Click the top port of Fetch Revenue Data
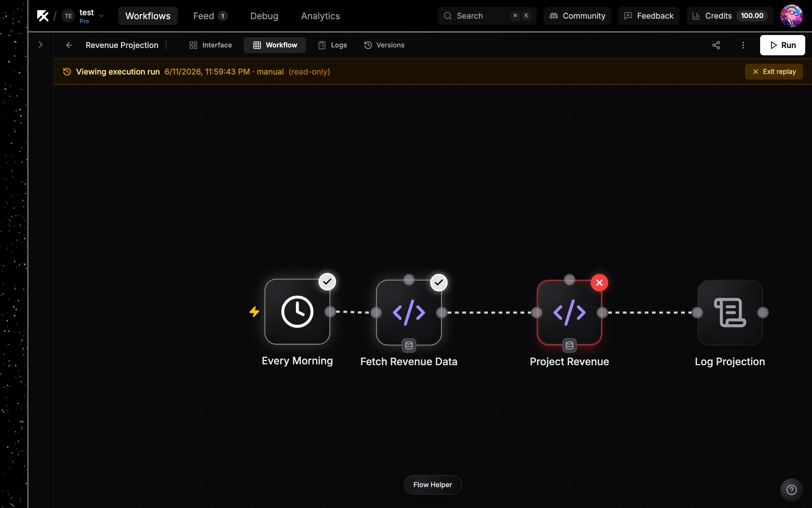Image resolution: width=812 pixels, height=508 pixels. (x=409, y=279)
